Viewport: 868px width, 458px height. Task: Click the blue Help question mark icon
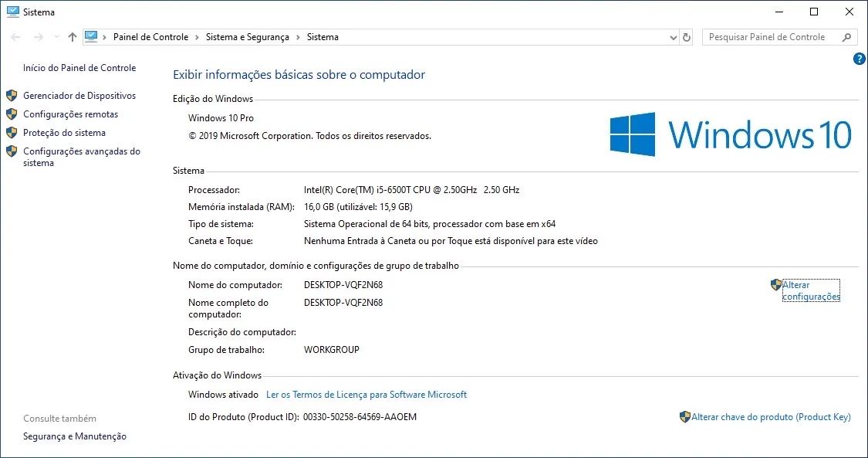[859, 59]
